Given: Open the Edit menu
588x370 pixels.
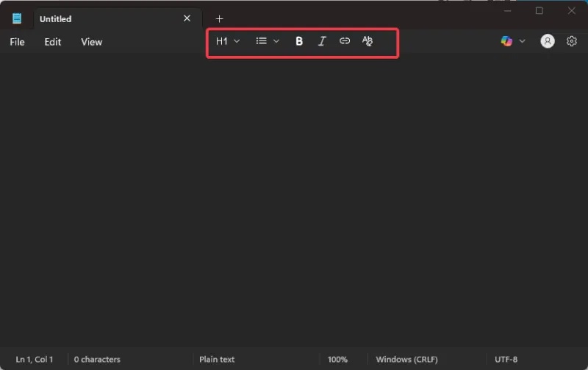Looking at the screenshot, I should 52,42.
